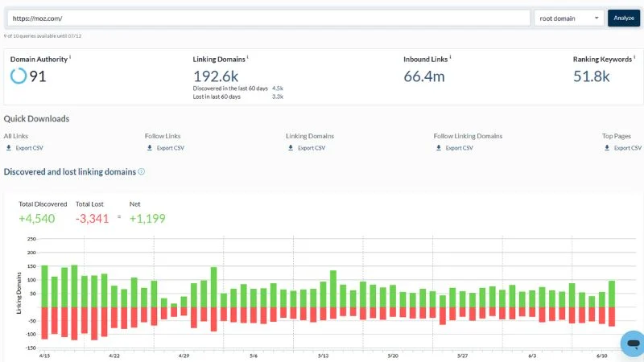The width and height of the screenshot is (644, 362).
Task: Click the URL input field with moz.com
Action: [269, 19]
